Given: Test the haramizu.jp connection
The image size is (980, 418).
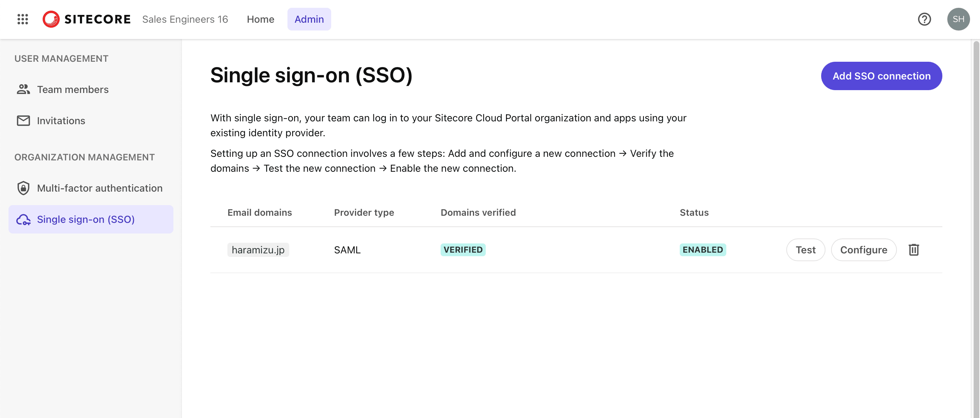Looking at the screenshot, I should (806, 250).
